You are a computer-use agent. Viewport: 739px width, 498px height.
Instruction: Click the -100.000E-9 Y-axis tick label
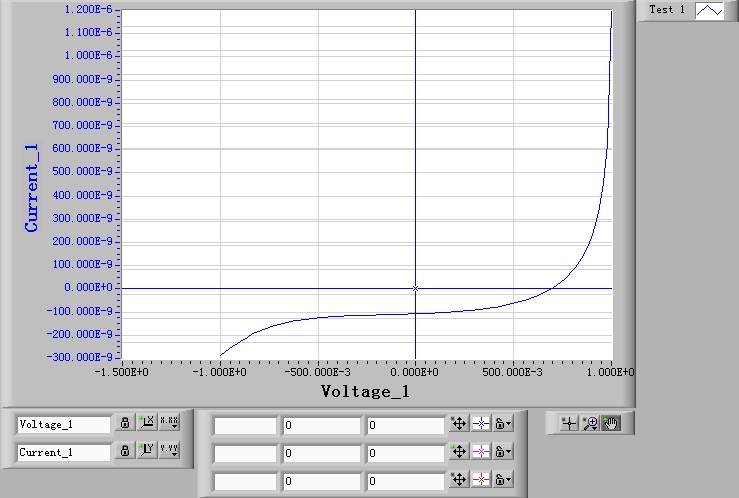[79, 311]
